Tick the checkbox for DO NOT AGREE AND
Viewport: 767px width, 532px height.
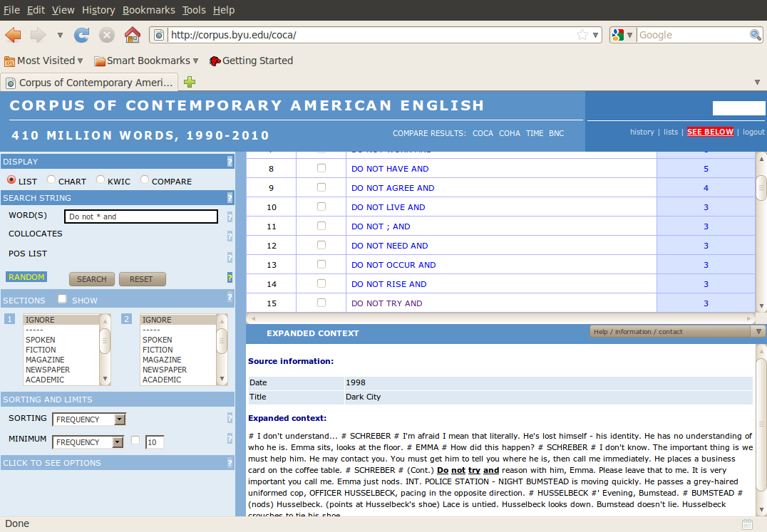click(x=321, y=187)
